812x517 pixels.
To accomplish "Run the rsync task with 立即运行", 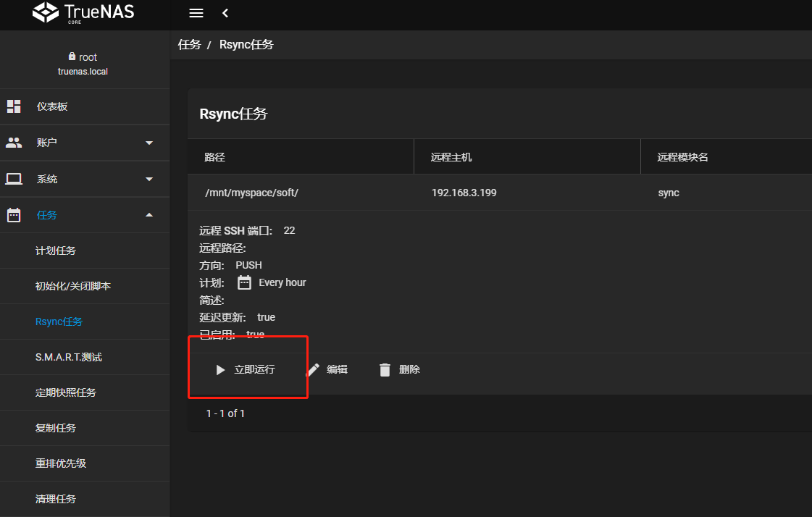I will click(246, 370).
